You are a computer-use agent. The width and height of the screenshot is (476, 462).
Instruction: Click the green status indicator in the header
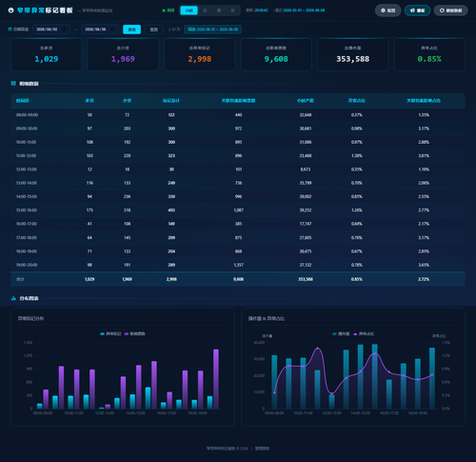click(x=164, y=10)
